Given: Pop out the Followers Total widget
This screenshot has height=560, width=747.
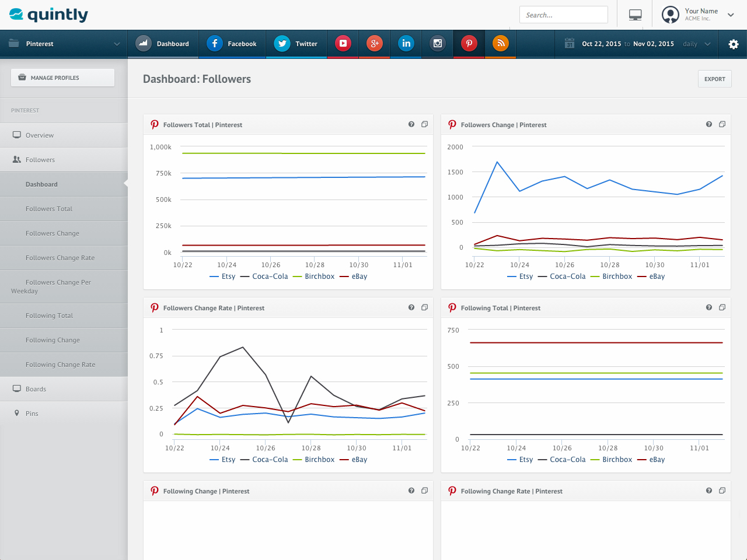Looking at the screenshot, I should (424, 124).
